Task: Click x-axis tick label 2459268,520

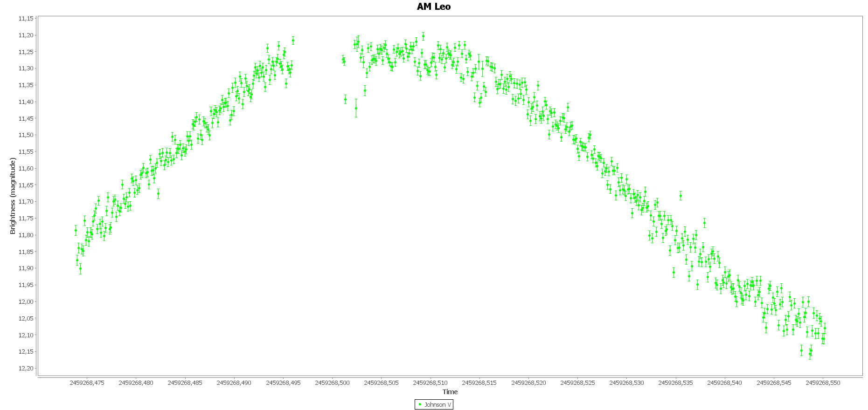Action: click(x=529, y=383)
